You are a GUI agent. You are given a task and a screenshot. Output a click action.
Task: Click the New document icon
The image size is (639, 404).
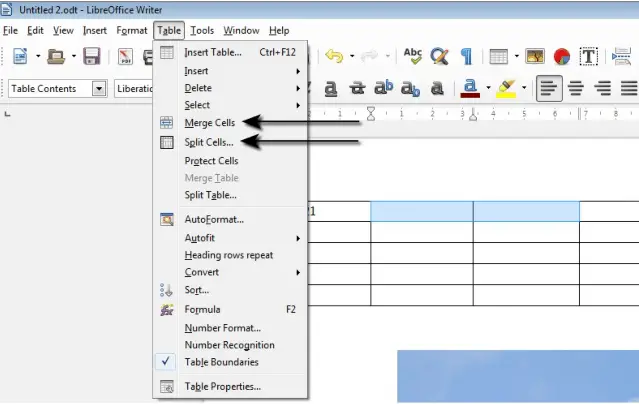coord(20,56)
